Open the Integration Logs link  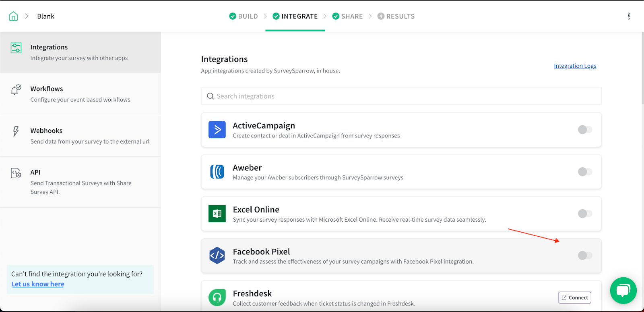point(575,66)
